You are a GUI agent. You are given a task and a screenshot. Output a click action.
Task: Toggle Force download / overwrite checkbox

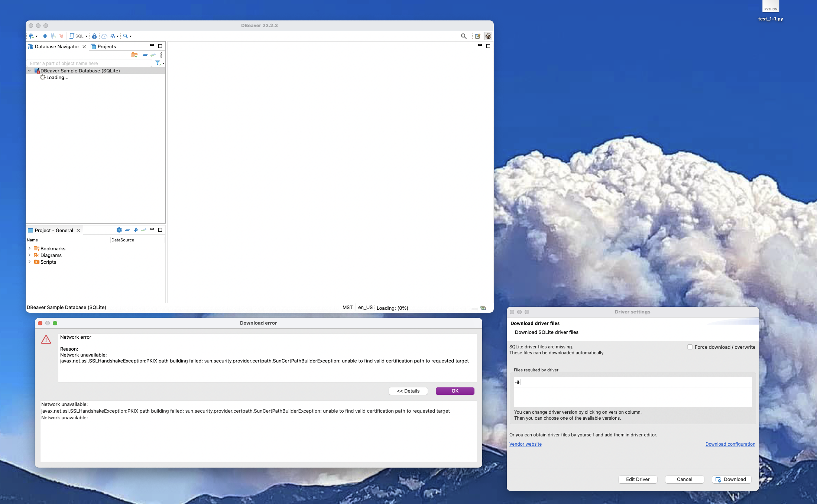tap(690, 347)
